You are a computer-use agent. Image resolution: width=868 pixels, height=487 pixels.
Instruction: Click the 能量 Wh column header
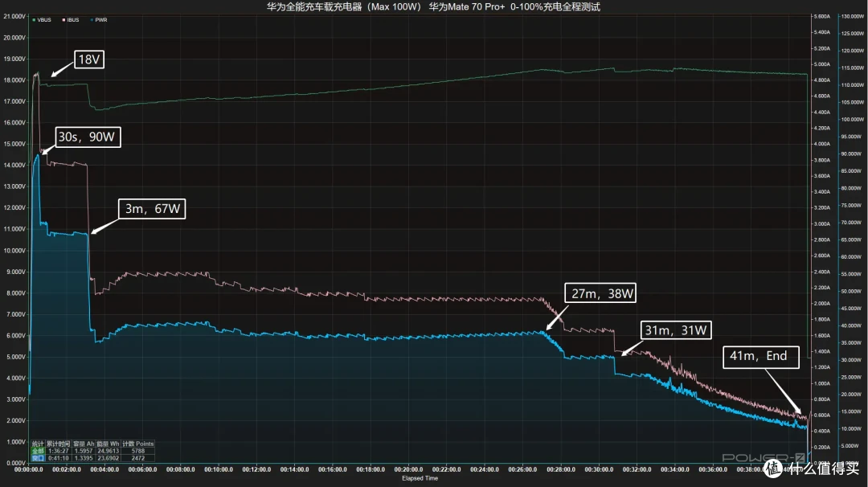pyautogui.click(x=108, y=444)
